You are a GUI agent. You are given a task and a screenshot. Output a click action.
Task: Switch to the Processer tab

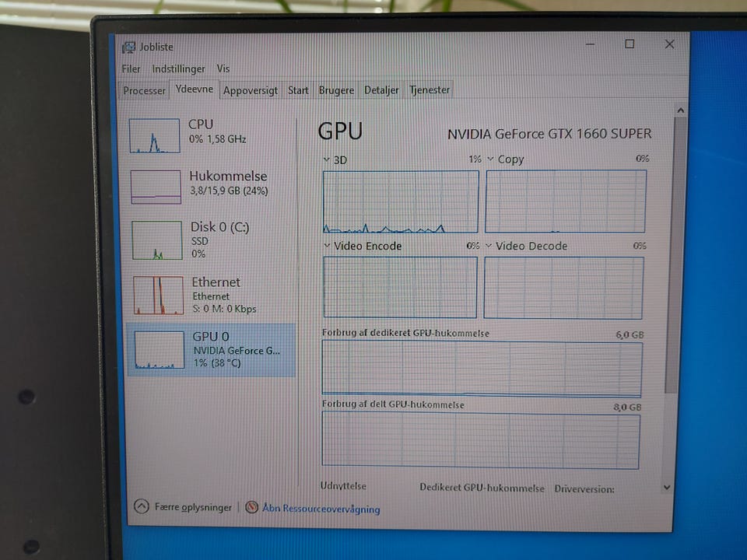point(144,90)
